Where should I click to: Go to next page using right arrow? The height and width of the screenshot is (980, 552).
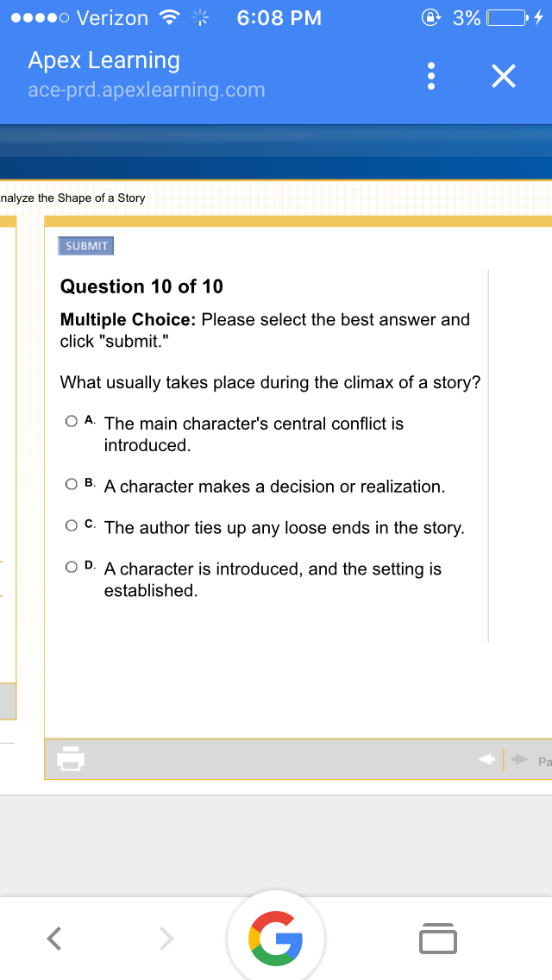tap(518, 760)
